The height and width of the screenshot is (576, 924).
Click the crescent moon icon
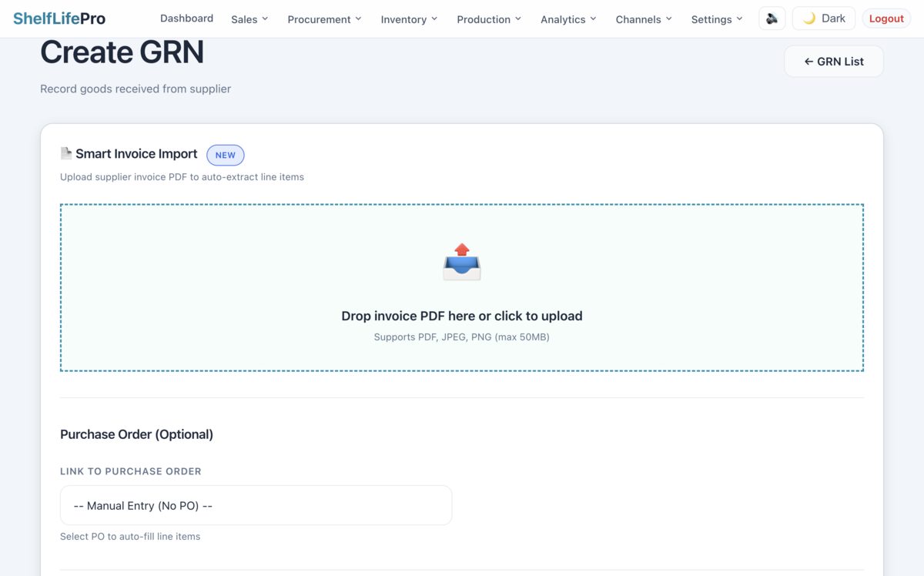(808, 18)
